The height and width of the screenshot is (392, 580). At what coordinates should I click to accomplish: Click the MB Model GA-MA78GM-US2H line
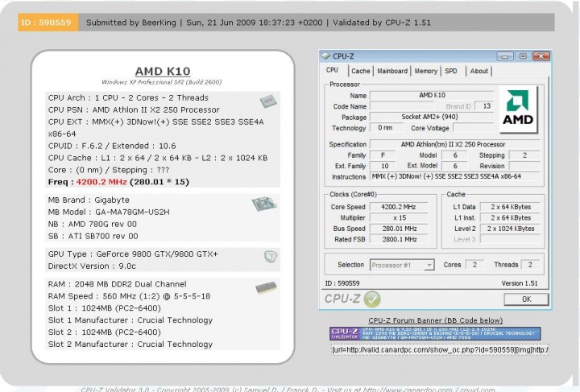[109, 212]
